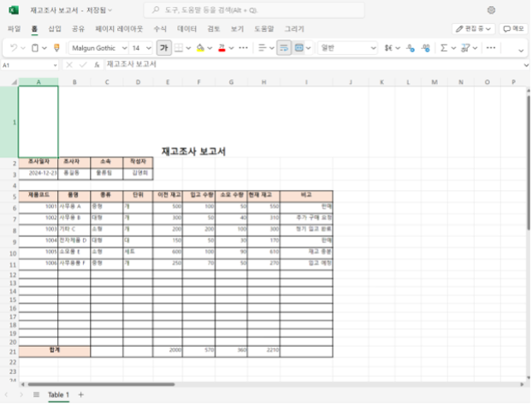This screenshot has height=404, width=532.
Task: Go to previous sheet arrow
Action: (6, 395)
